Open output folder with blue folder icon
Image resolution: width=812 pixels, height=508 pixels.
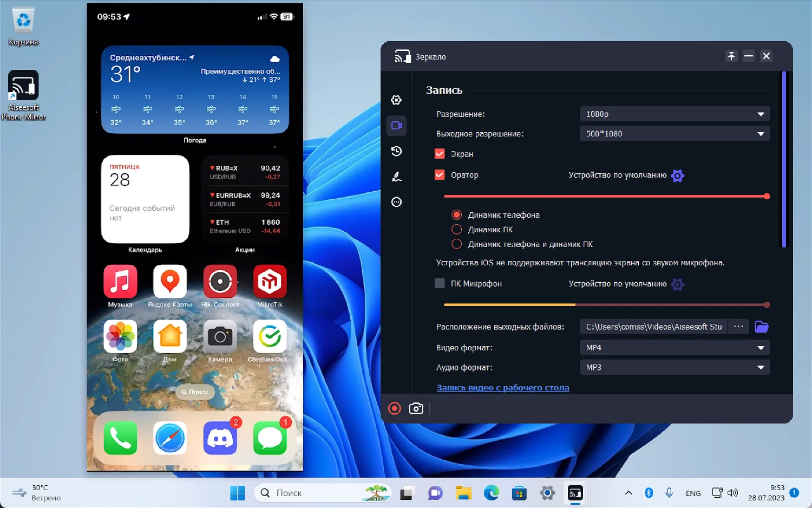pyautogui.click(x=762, y=327)
